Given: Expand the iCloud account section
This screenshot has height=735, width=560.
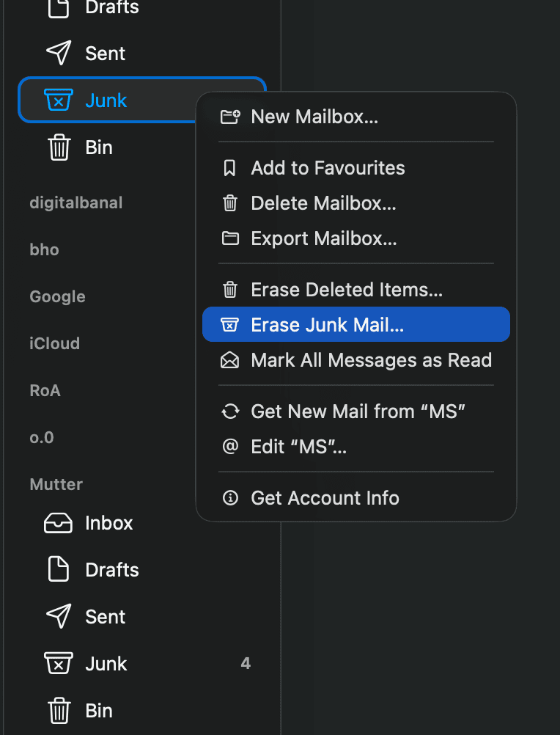Looking at the screenshot, I should click(x=54, y=343).
